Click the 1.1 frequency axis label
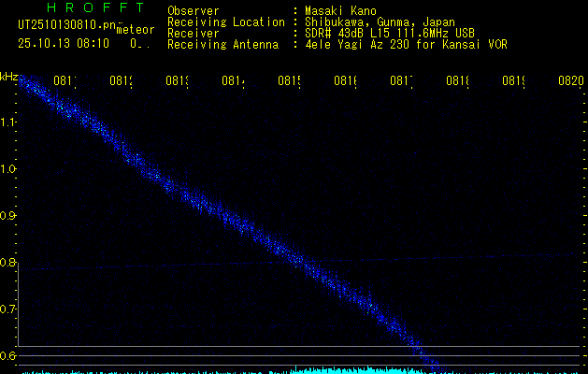The width and height of the screenshot is (588, 374). point(8,122)
